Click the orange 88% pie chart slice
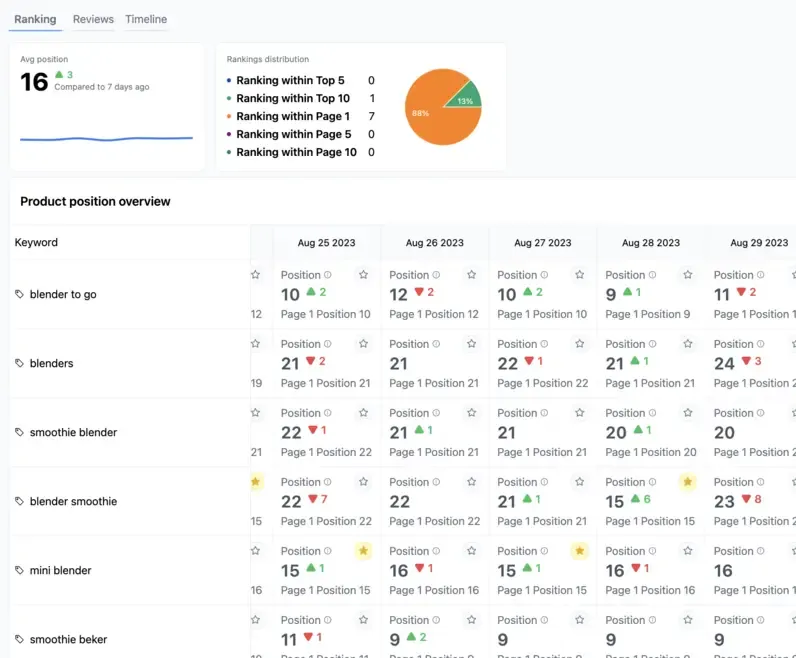The width and height of the screenshot is (796, 658). (432, 119)
